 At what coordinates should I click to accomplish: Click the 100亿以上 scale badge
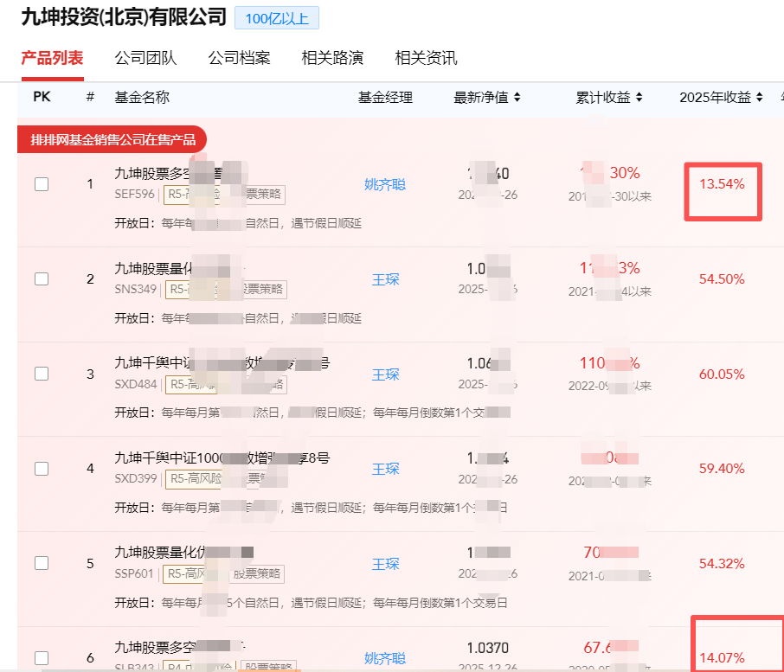tap(277, 18)
